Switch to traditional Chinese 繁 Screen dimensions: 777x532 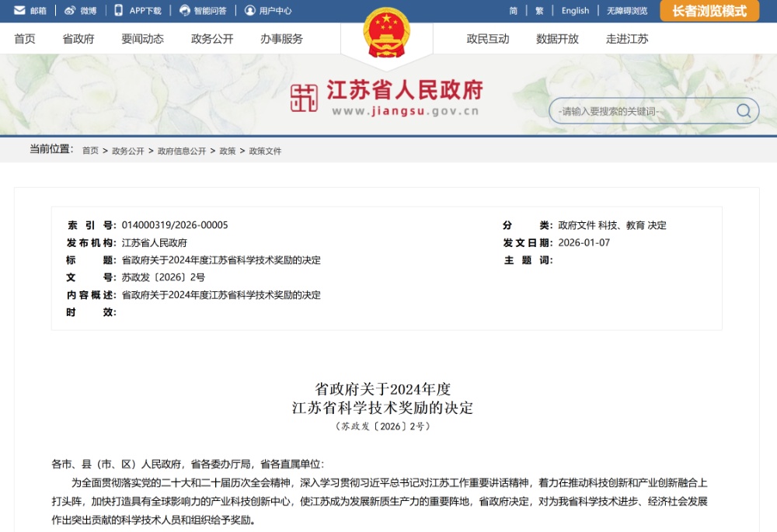tap(539, 11)
